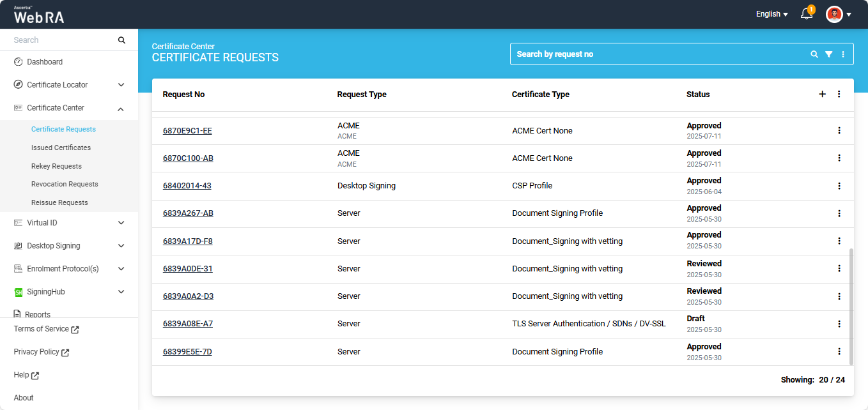Open the table header three-dot options menu

pos(839,94)
